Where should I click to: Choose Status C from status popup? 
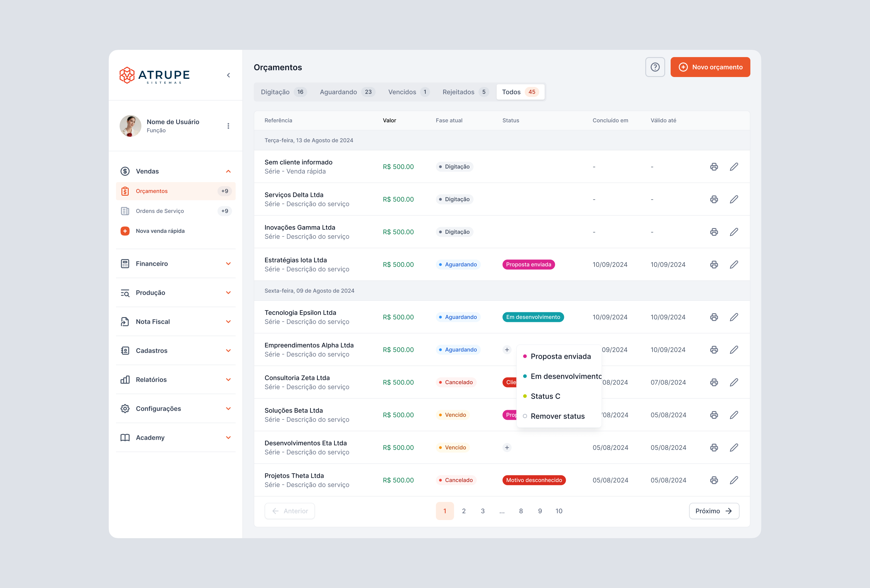[x=545, y=396]
